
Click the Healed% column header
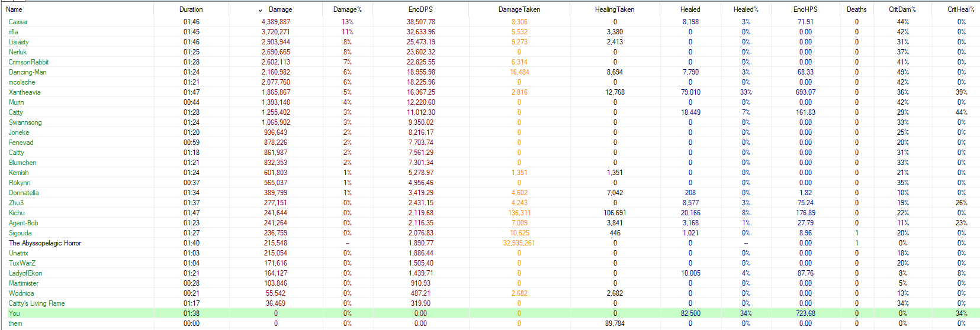746,9
